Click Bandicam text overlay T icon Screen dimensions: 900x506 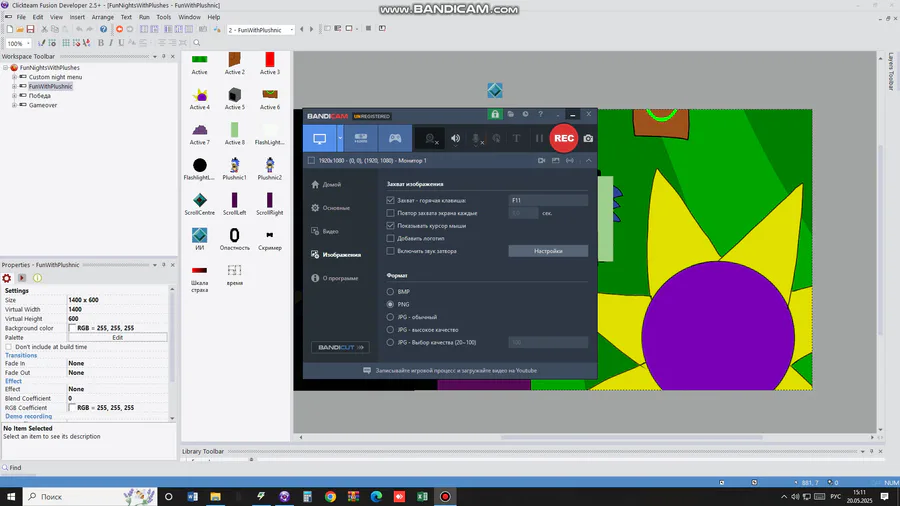[x=516, y=138]
